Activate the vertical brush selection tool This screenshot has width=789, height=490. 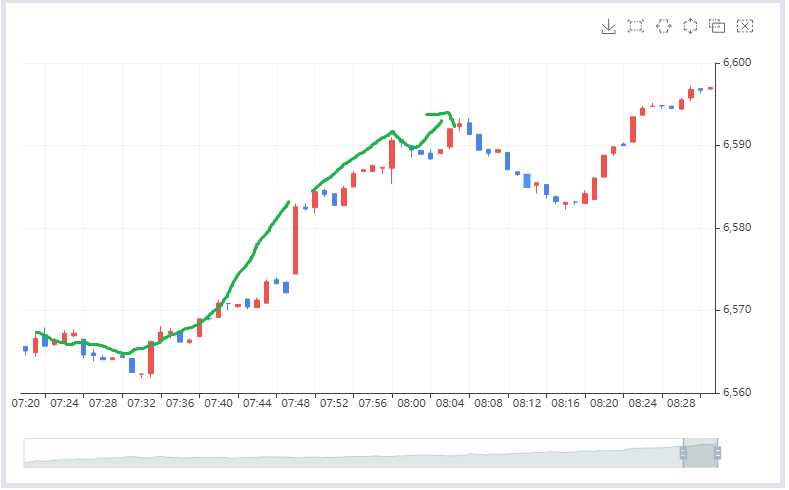pos(690,26)
